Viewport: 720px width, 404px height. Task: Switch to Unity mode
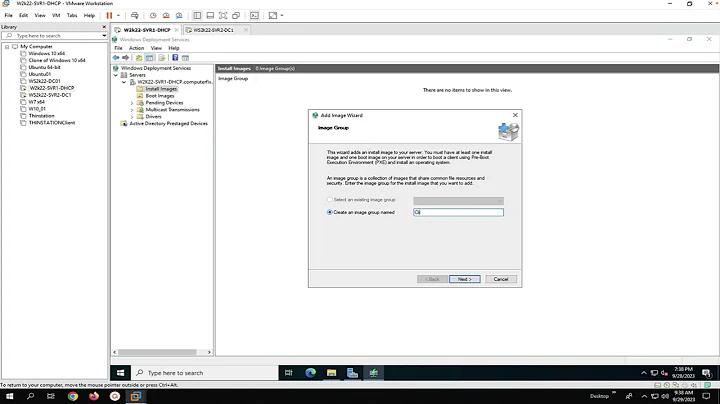[236, 15]
